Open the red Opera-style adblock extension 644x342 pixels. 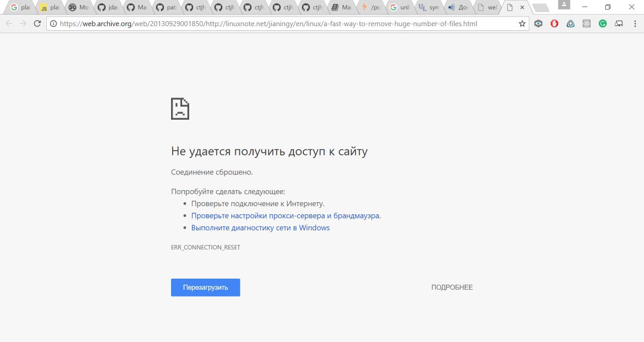pos(554,24)
